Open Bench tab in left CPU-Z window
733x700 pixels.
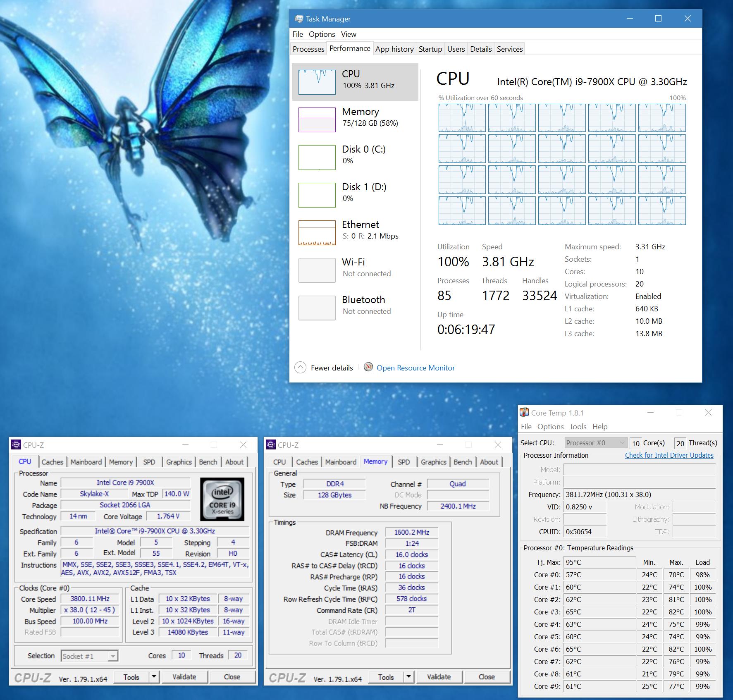point(208,462)
